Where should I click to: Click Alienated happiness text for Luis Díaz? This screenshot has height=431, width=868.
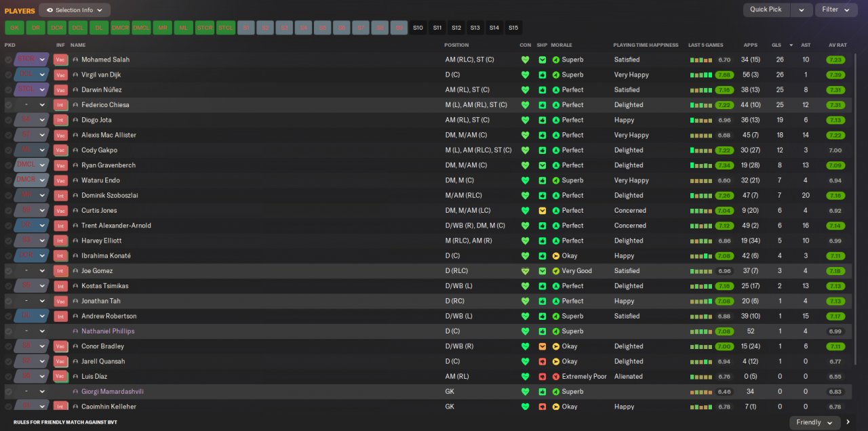[628, 376]
